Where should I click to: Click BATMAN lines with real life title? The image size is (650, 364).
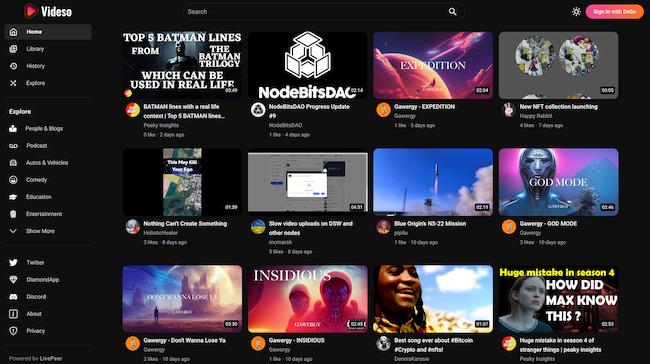pyautogui.click(x=184, y=111)
